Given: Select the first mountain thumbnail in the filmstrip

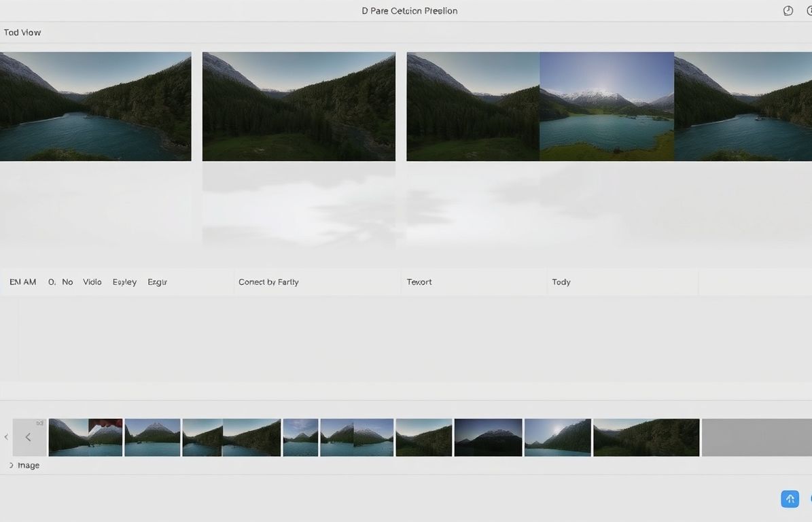Looking at the screenshot, I should tap(85, 437).
